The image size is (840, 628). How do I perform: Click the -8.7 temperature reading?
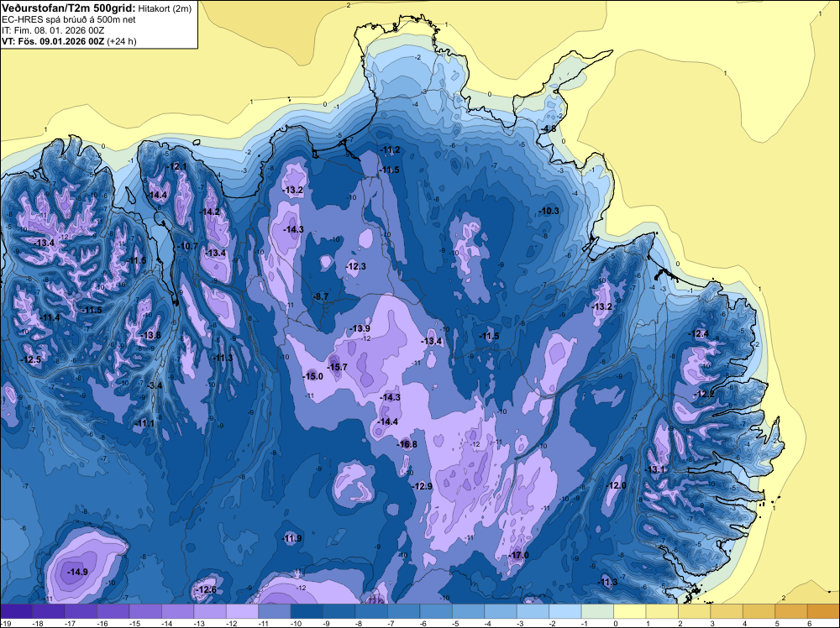tap(321, 296)
